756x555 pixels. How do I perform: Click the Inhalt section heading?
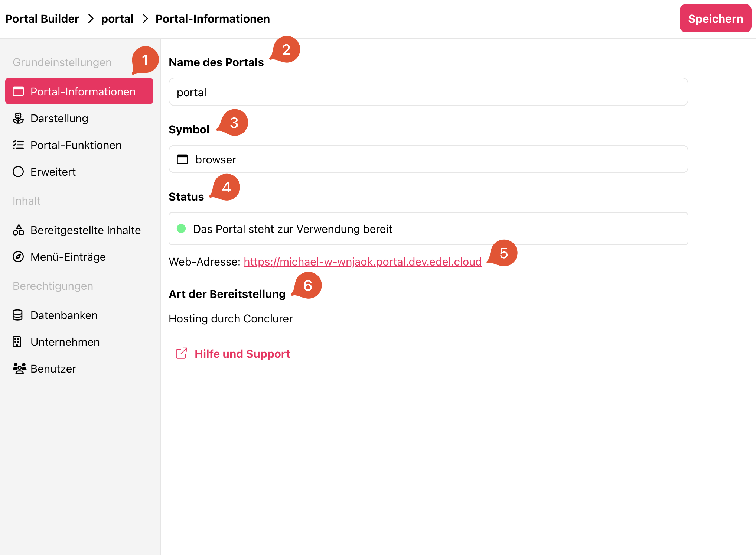[x=26, y=201]
